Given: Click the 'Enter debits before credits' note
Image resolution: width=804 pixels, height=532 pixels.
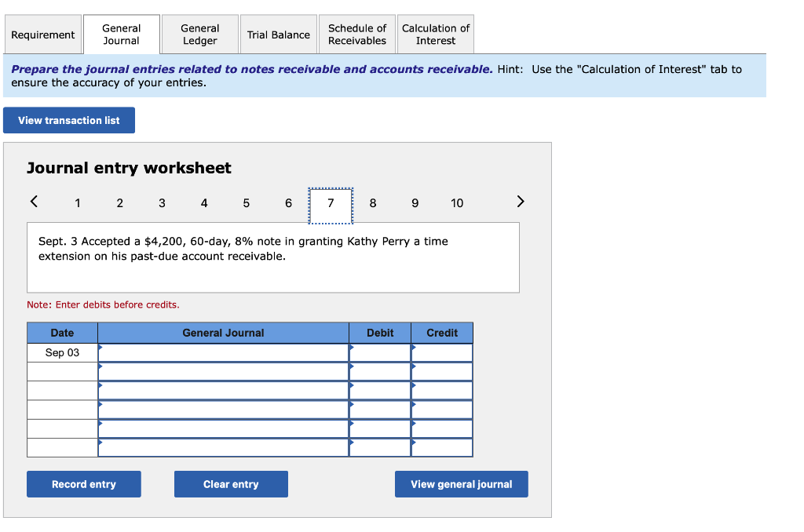Looking at the screenshot, I should pyautogui.click(x=103, y=304).
